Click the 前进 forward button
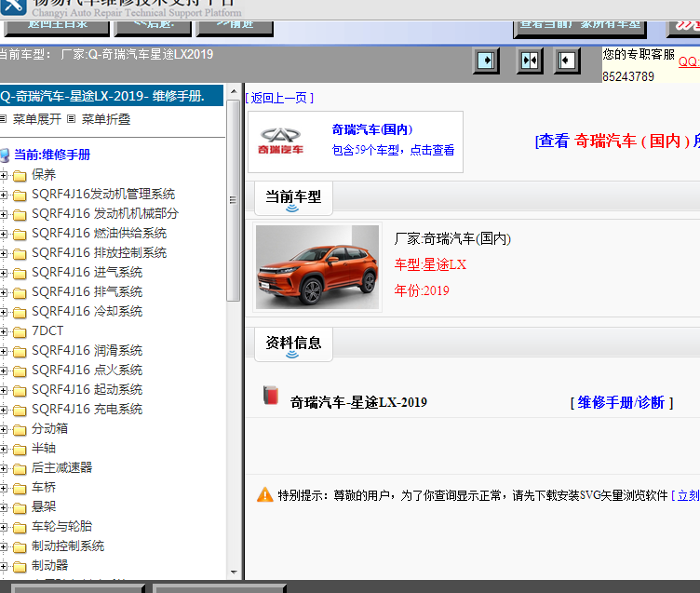Viewport: 700px width, 593px height. click(235, 27)
